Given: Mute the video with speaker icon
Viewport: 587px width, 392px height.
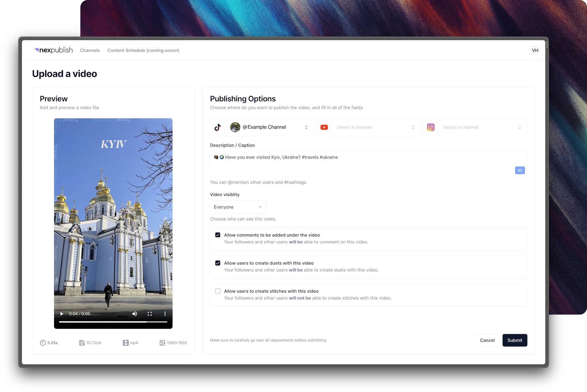Looking at the screenshot, I should tap(135, 314).
